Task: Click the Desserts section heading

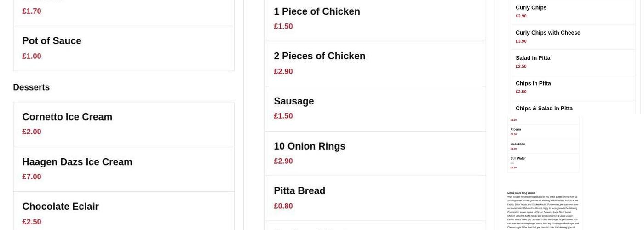Action: tap(31, 87)
